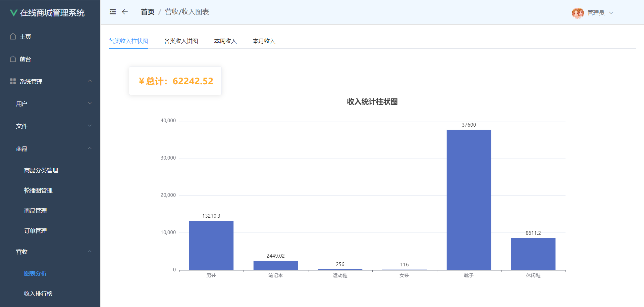Switch to the 本周收入 tab
The height and width of the screenshot is (307, 644).
(x=225, y=41)
